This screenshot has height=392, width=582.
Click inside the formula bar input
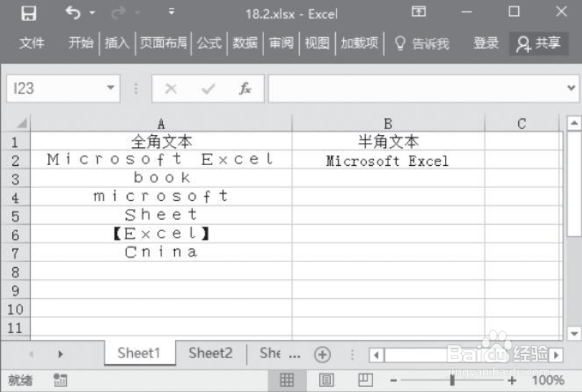(418, 88)
